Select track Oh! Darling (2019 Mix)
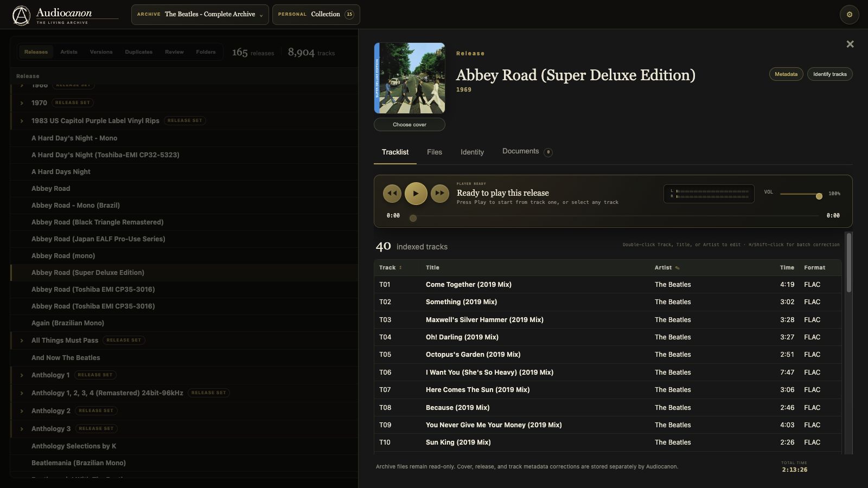This screenshot has height=488, width=868. pos(608,337)
